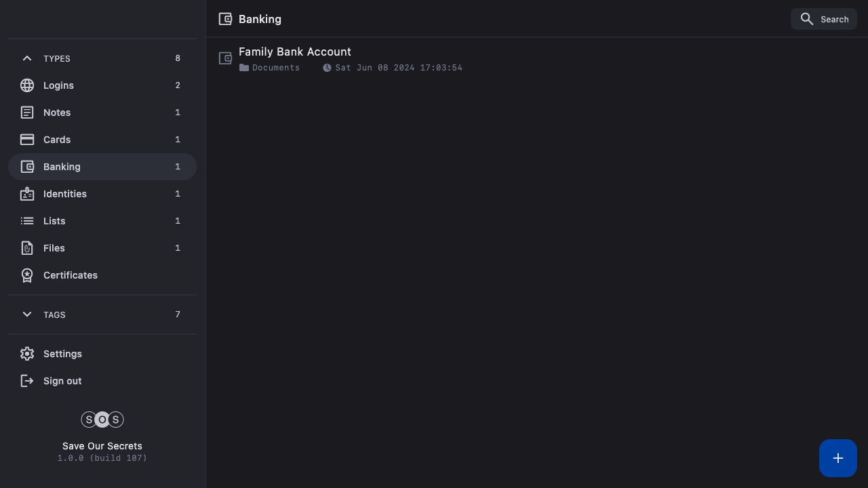The image size is (868, 488).
Task: Click the Documents folder label
Action: pos(275,68)
